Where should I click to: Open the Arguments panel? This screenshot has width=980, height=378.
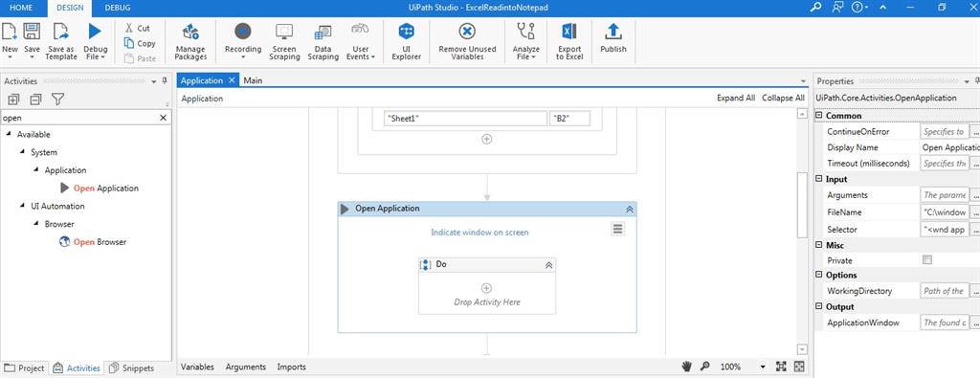(x=246, y=367)
